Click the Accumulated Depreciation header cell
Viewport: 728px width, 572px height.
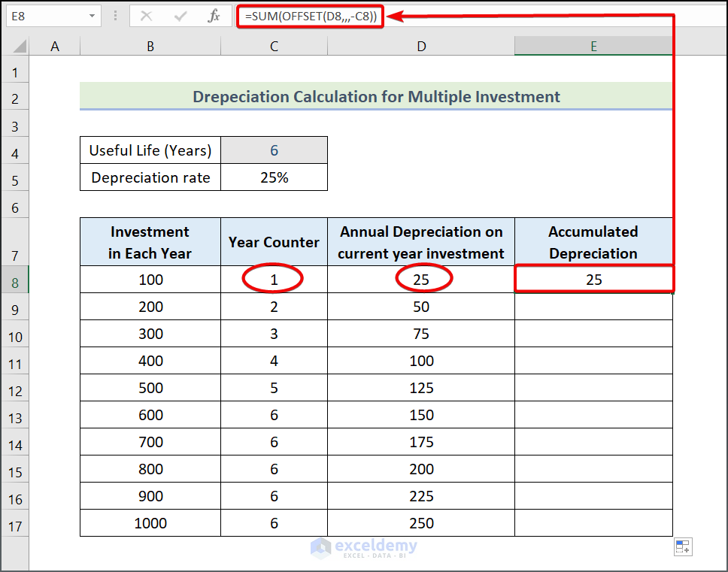click(593, 242)
